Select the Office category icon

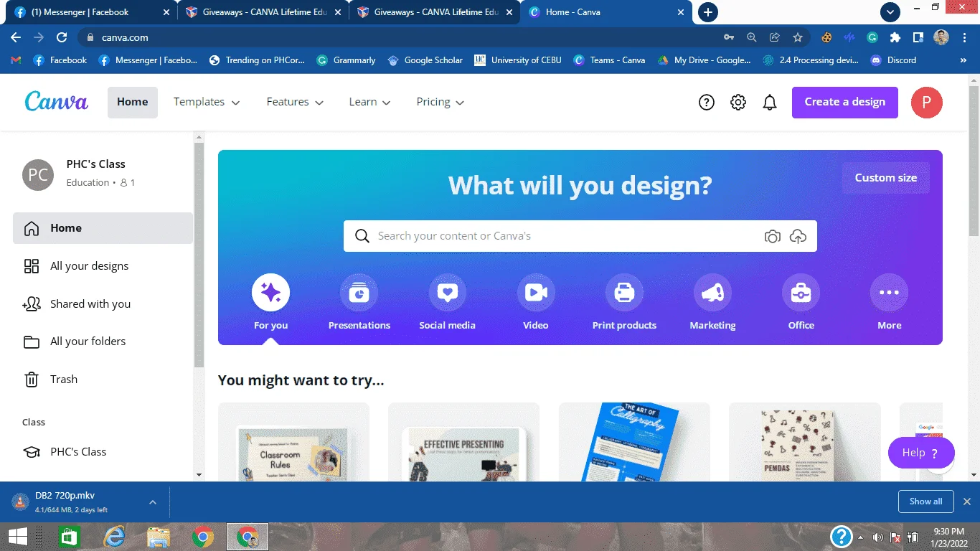[801, 293]
